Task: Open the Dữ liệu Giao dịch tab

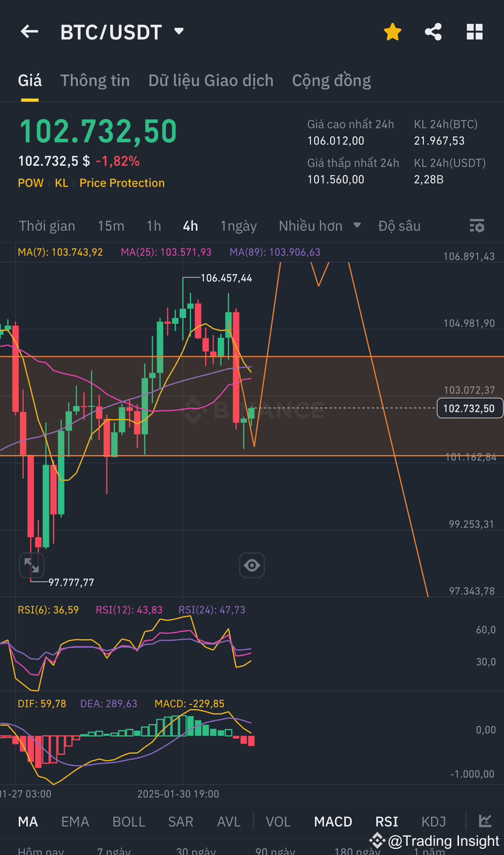Action: coord(211,80)
